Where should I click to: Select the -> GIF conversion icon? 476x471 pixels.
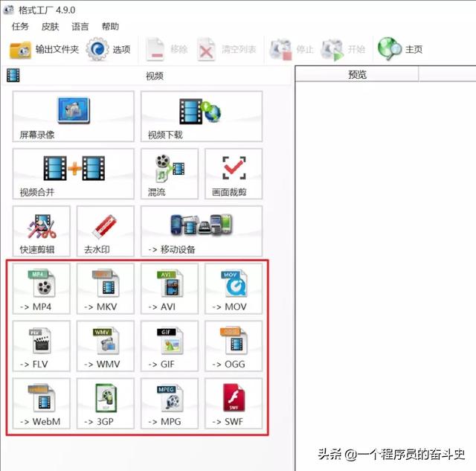(170, 346)
